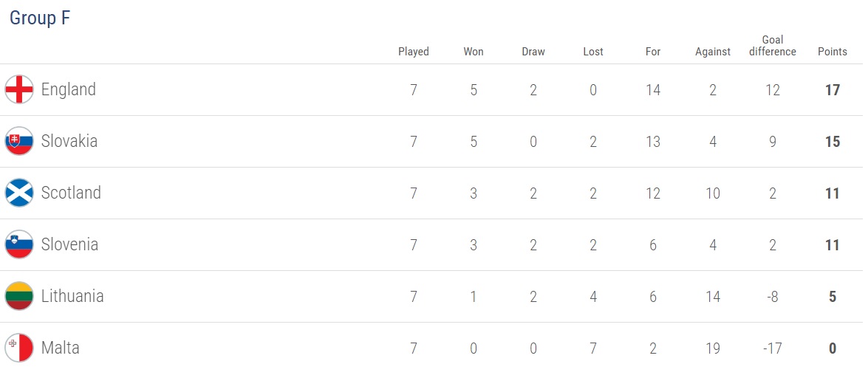The height and width of the screenshot is (378, 868).
Task: Open the Slovakia team link
Action: pyautogui.click(x=69, y=142)
